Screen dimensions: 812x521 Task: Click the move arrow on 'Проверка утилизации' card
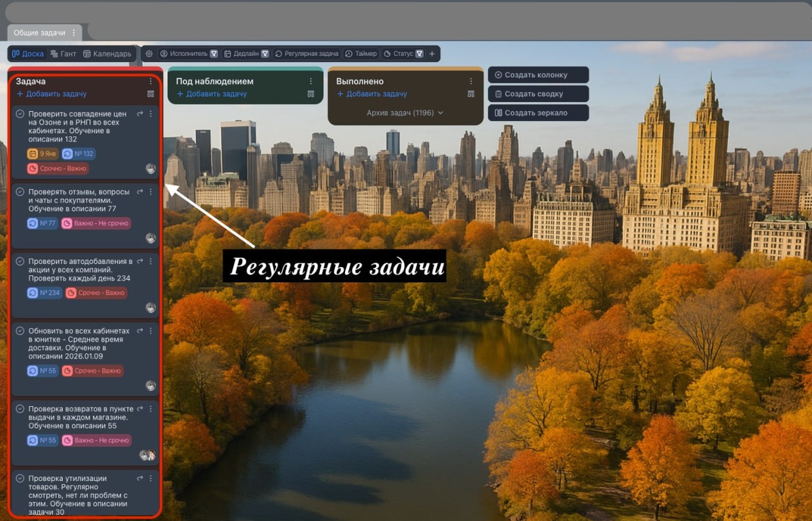click(x=140, y=478)
